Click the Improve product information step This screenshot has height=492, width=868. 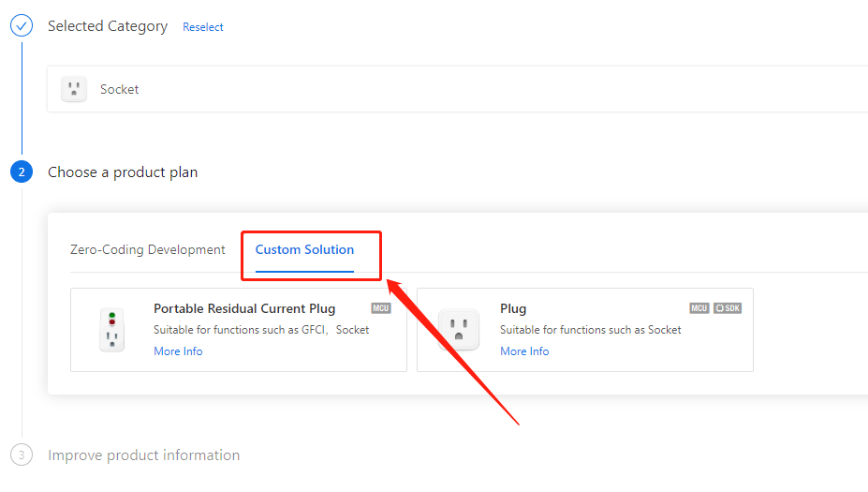pyautogui.click(x=144, y=455)
